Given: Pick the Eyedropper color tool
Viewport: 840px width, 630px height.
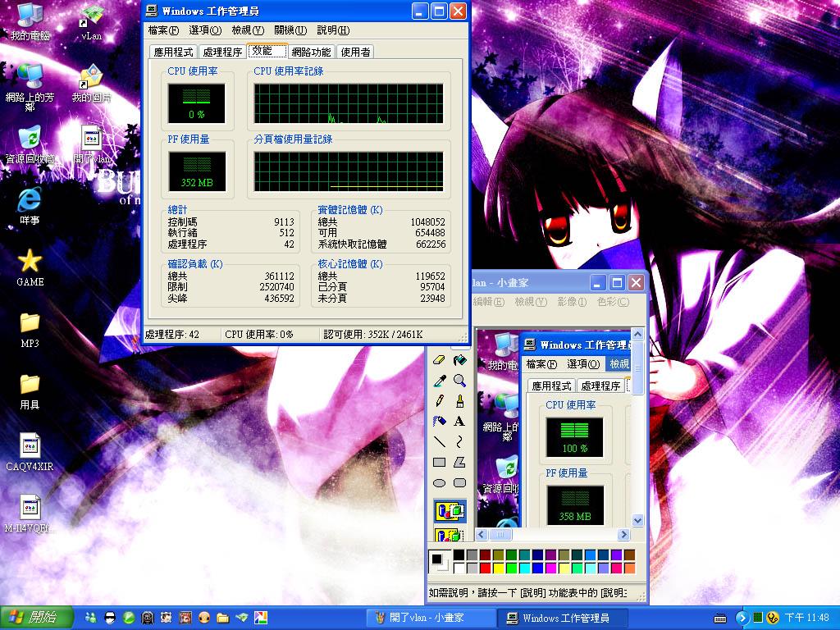Looking at the screenshot, I should point(440,380).
